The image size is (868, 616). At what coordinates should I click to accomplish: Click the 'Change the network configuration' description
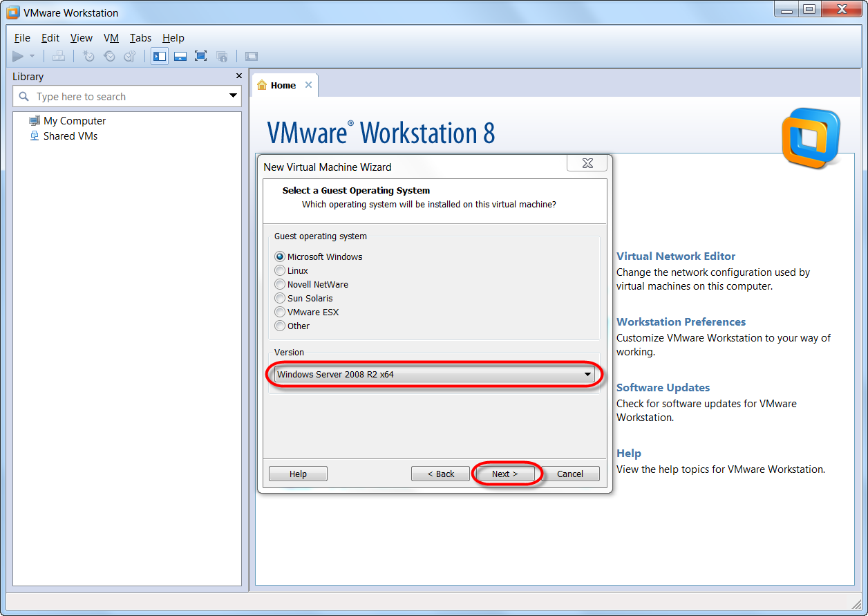713,279
